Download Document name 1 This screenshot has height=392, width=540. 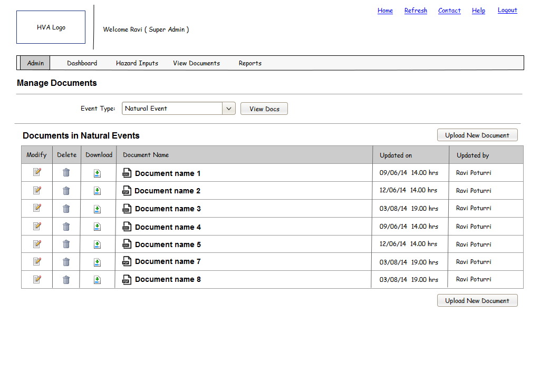pos(97,173)
